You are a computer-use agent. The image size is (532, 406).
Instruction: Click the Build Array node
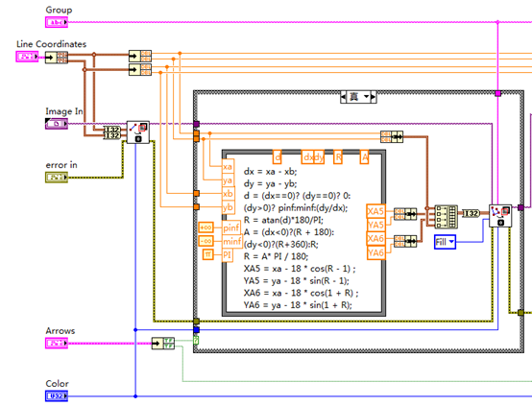pyautogui.click(x=446, y=216)
